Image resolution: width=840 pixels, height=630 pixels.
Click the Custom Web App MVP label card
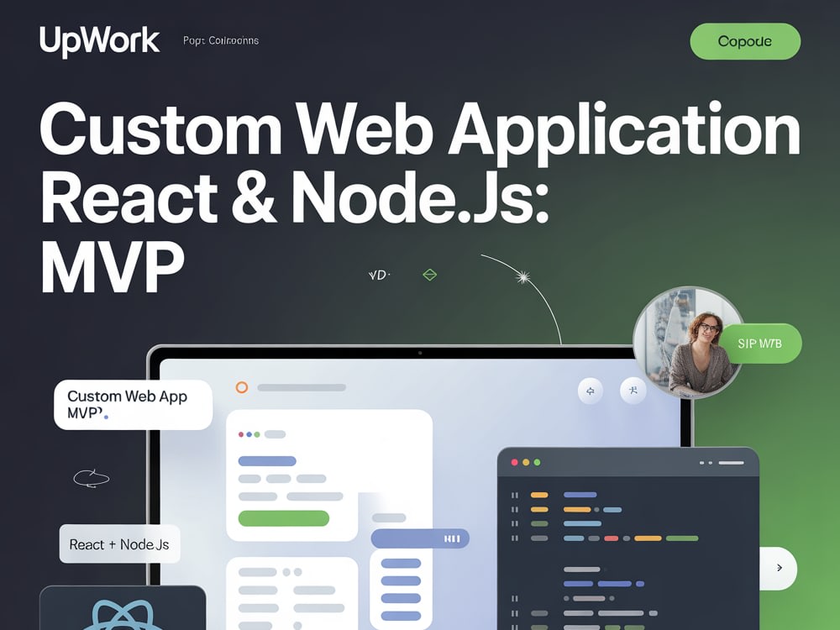click(x=134, y=405)
